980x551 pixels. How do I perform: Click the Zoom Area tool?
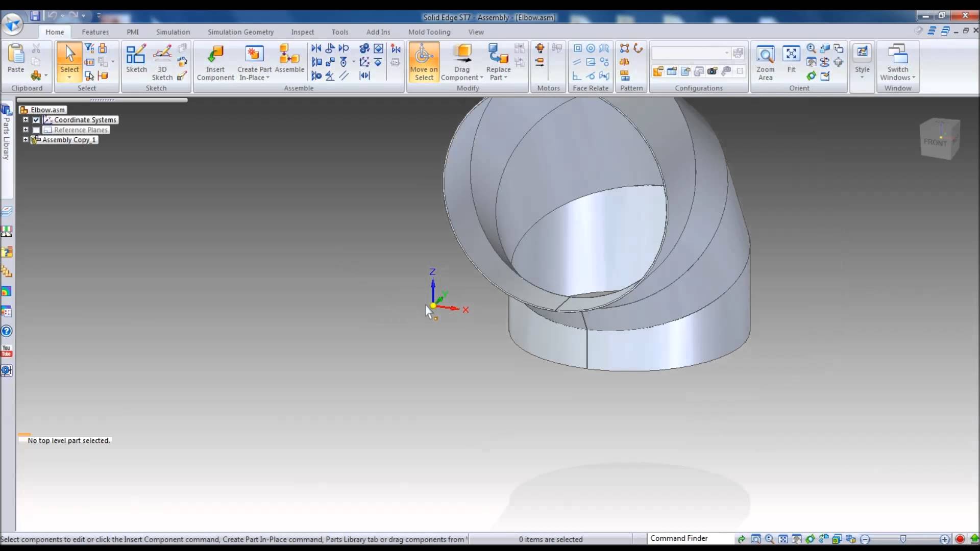pyautogui.click(x=765, y=62)
